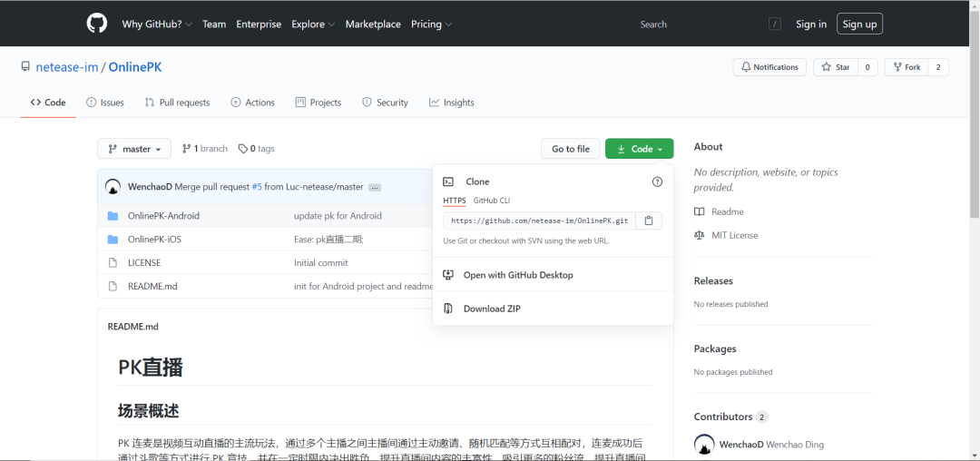View the 0 tags link
Screen dimensions: 980x461
point(256,149)
